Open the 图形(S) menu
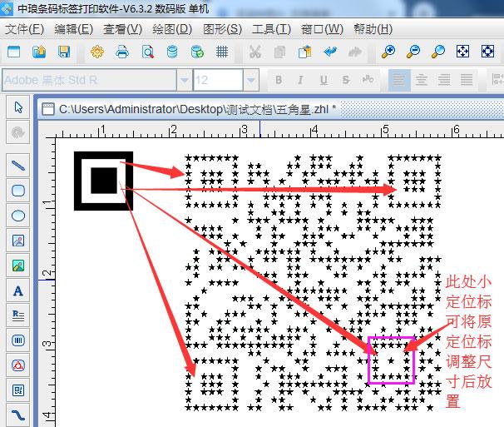504x427 pixels. (222, 29)
